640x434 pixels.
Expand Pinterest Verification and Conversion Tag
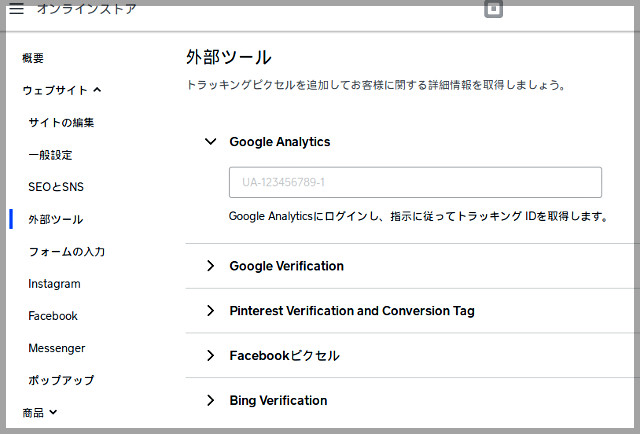(412, 311)
